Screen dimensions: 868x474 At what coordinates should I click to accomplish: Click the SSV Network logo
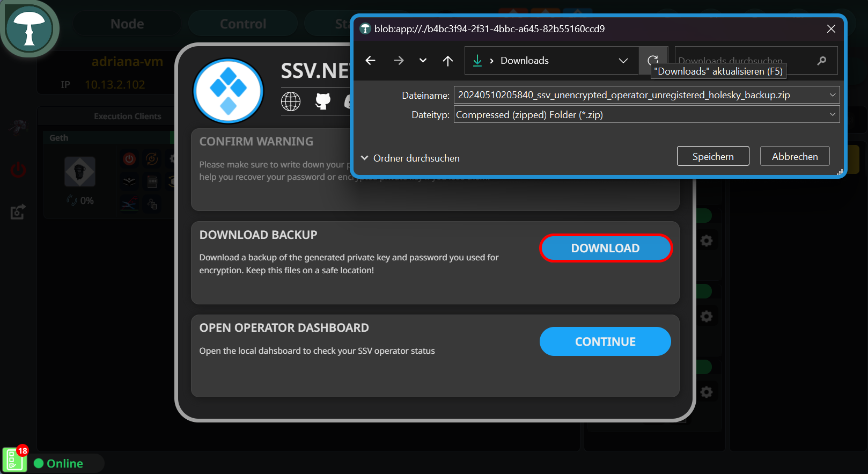point(229,91)
